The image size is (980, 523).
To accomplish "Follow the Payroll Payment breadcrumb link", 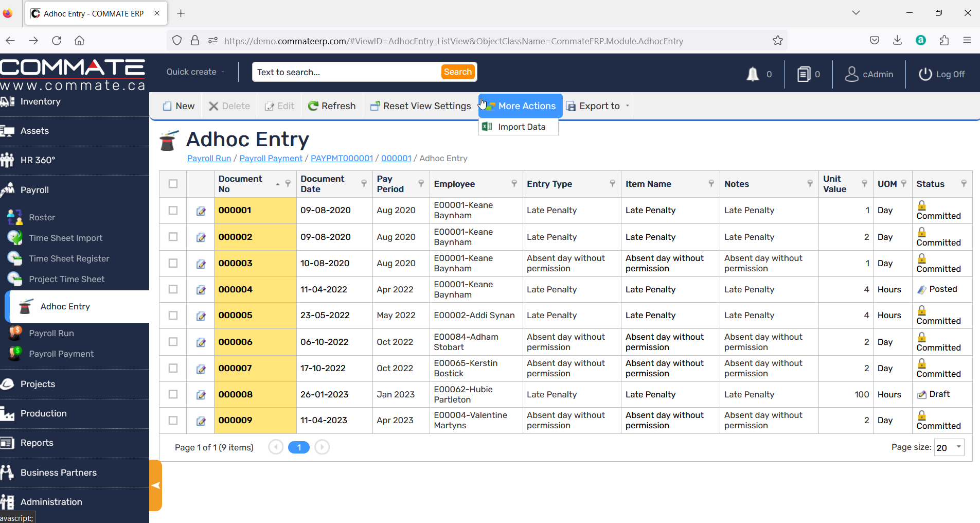I will 271,159.
